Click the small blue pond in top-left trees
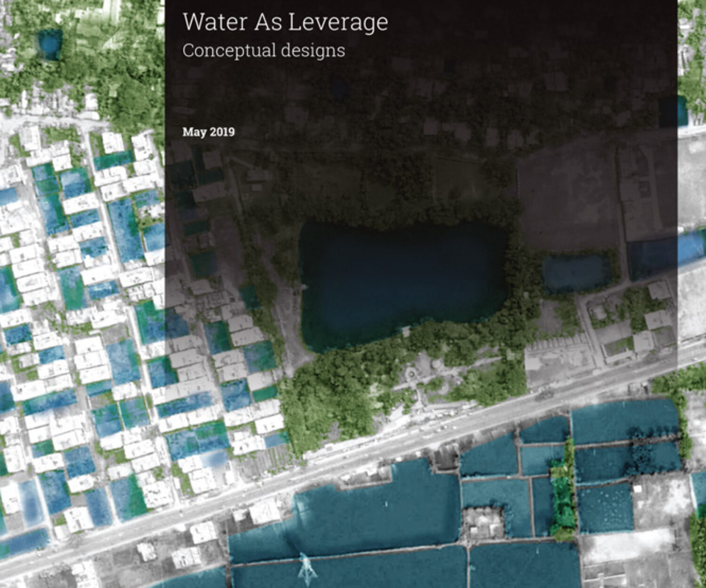The height and width of the screenshot is (588, 706). [49, 44]
